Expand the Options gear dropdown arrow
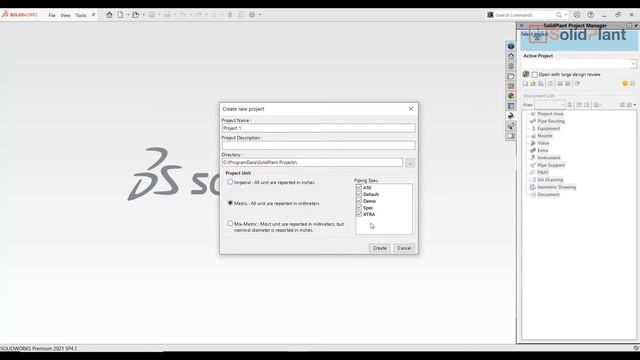640x360 pixels. click(x=260, y=15)
